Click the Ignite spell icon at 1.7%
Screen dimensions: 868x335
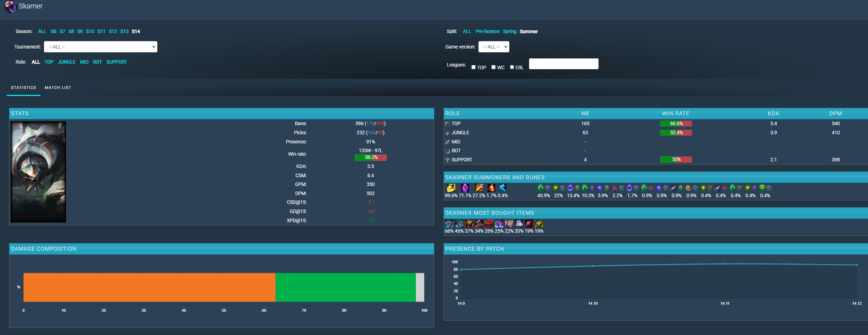491,188
